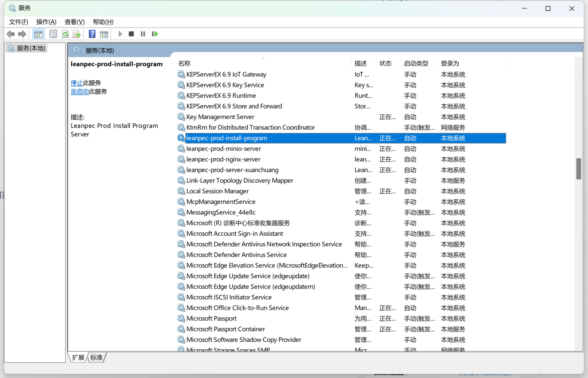Screen dimensions: 588x378
Task: Click the Forward arrow toolbar icon
Action: (x=22, y=34)
